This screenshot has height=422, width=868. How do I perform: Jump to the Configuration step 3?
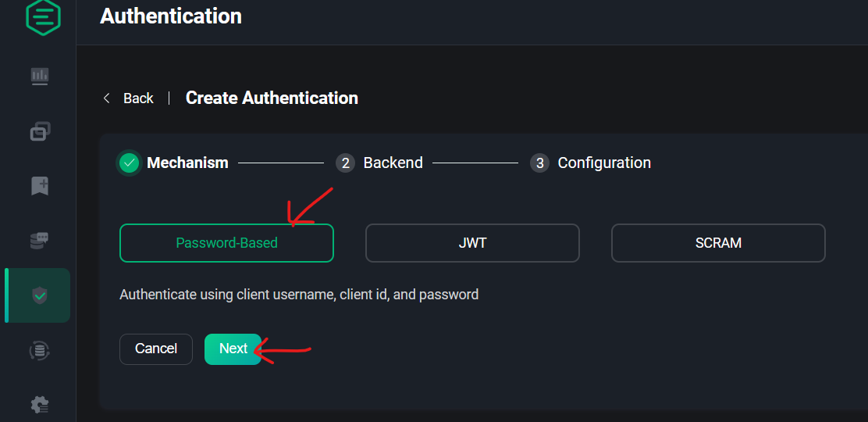coord(590,163)
